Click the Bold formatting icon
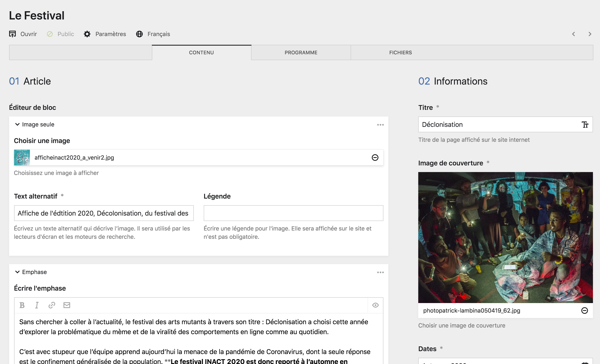 click(x=22, y=305)
